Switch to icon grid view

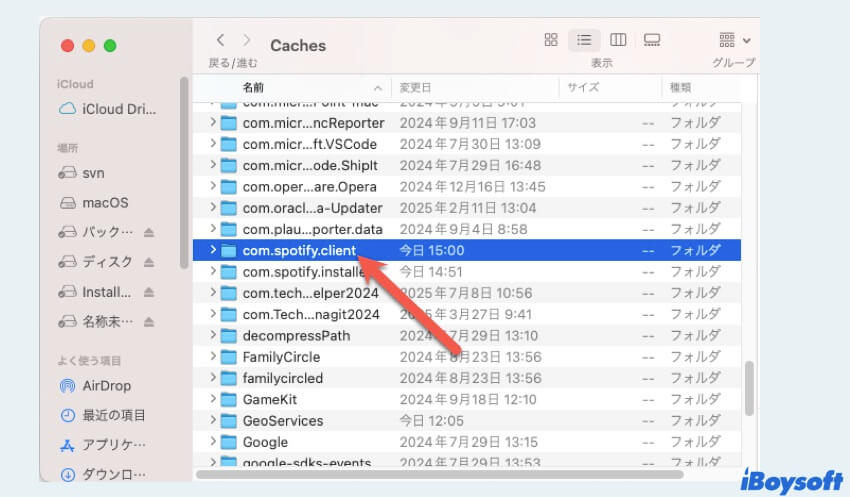click(551, 40)
